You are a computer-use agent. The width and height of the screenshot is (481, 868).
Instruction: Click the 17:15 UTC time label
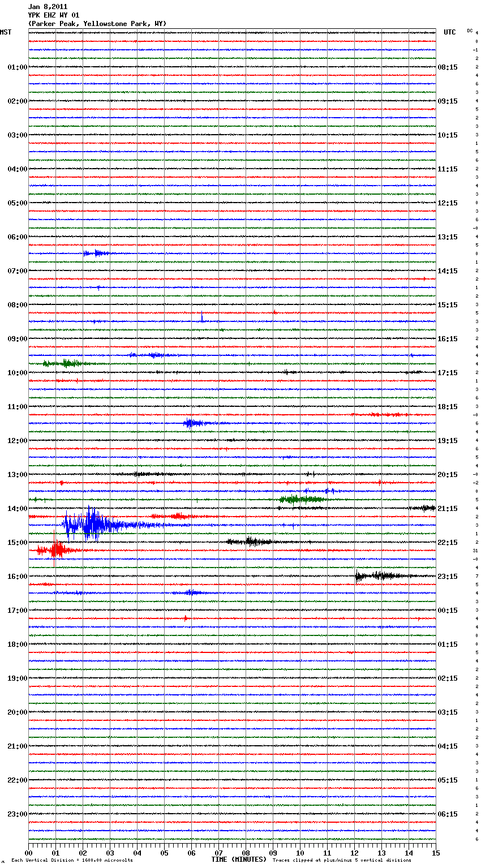(448, 373)
